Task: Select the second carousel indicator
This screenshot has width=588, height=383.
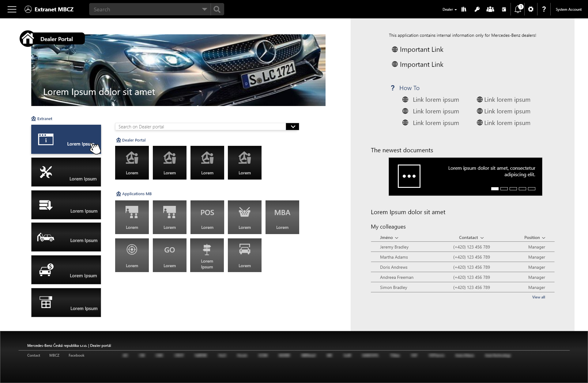Action: [504, 189]
